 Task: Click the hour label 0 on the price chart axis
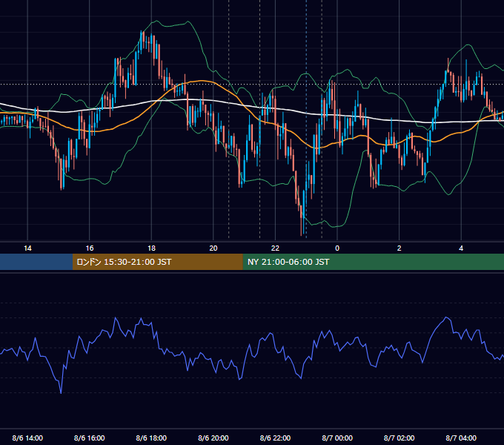click(x=337, y=248)
